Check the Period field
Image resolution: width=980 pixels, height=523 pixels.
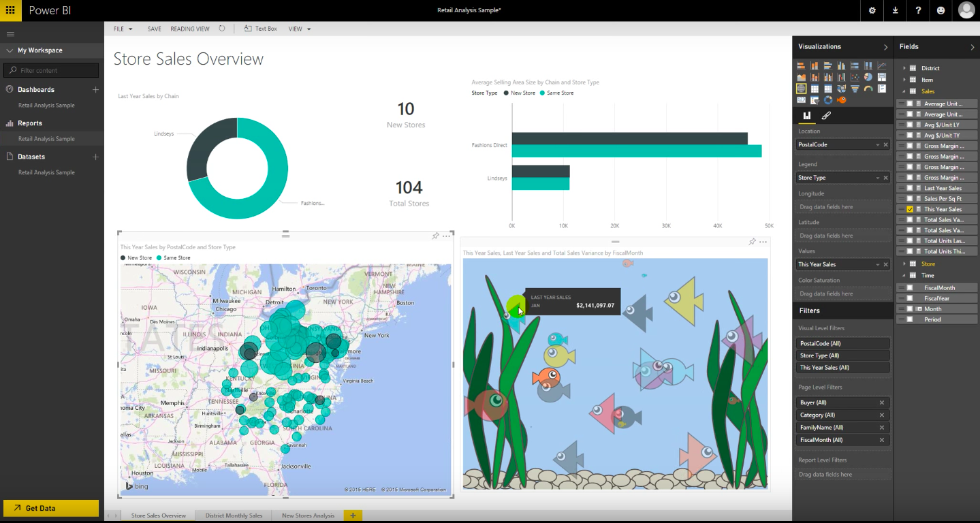[x=910, y=319]
